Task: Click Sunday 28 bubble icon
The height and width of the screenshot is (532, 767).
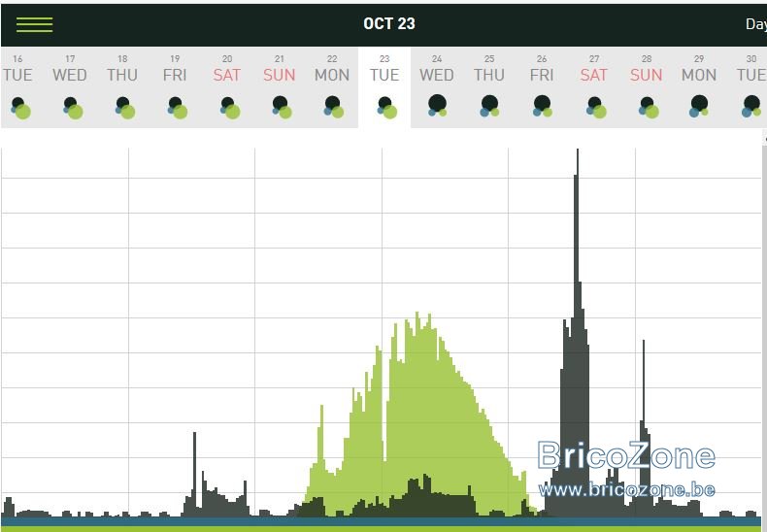Action: click(649, 108)
